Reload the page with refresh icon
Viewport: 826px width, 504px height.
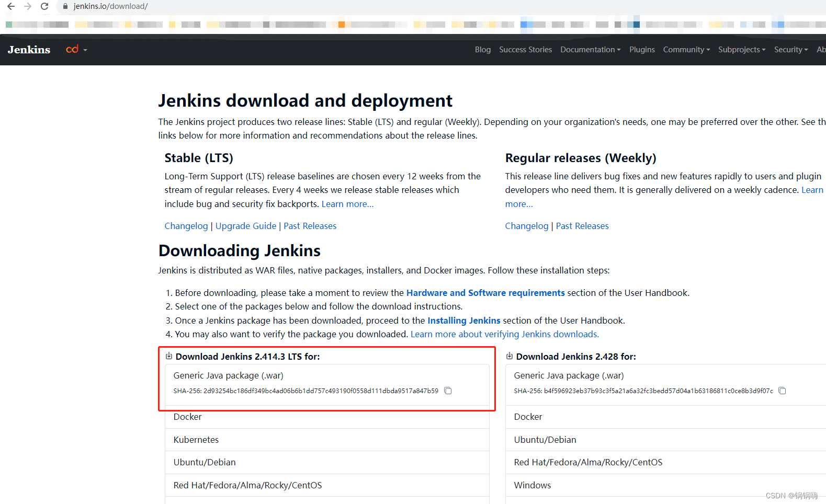44,6
